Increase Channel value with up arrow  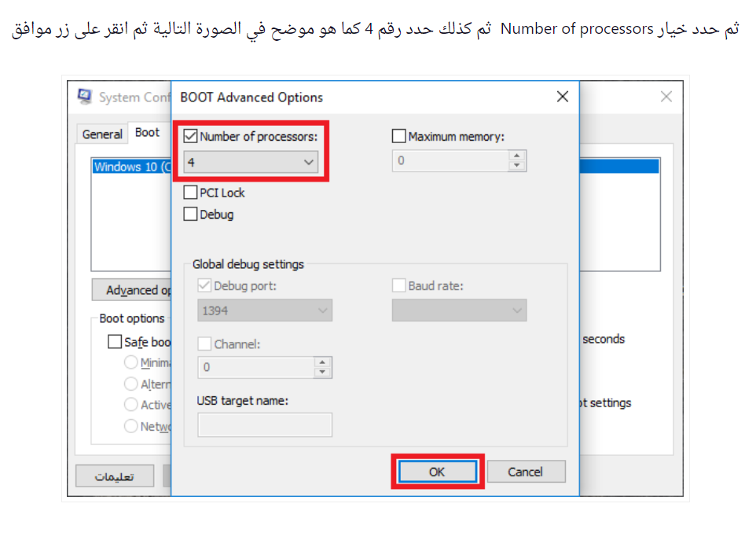click(322, 362)
